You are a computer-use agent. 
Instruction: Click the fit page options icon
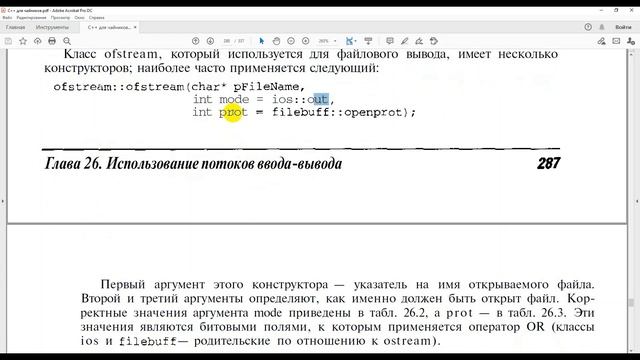tap(351, 41)
